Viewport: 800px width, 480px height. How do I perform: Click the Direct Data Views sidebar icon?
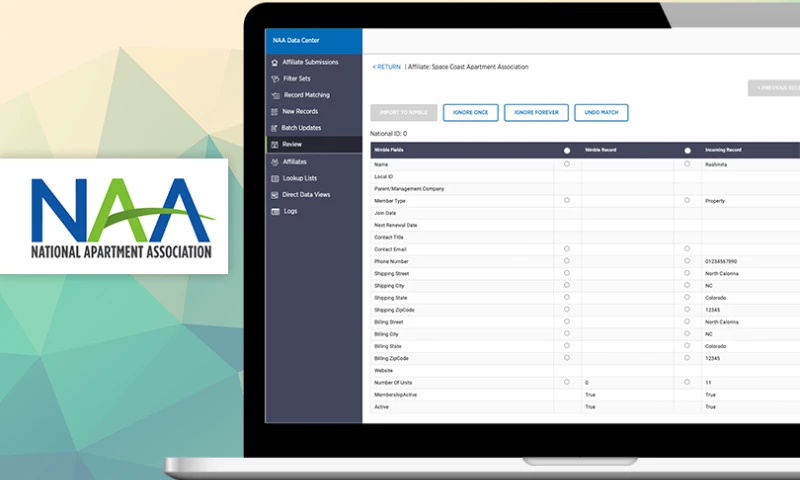(x=274, y=195)
